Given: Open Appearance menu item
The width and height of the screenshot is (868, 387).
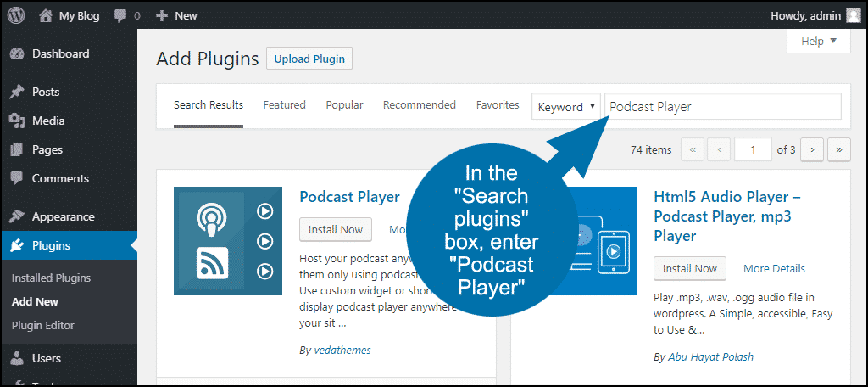Looking at the screenshot, I should pos(69,216).
